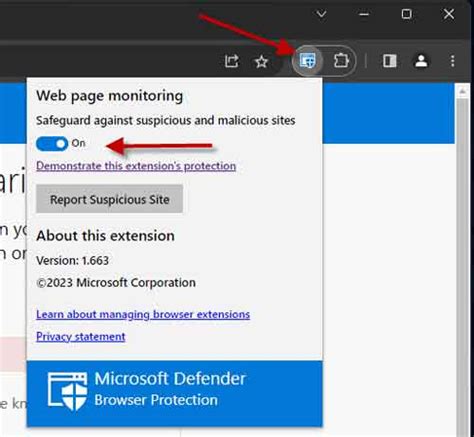Click the Version: 1.663 text
Viewport: 474px width, 437px height.
[72, 260]
